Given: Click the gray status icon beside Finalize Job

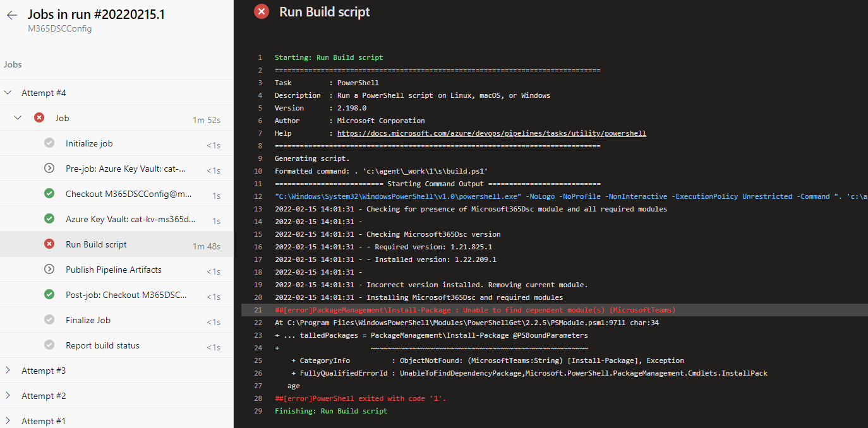Looking at the screenshot, I should tap(49, 319).
